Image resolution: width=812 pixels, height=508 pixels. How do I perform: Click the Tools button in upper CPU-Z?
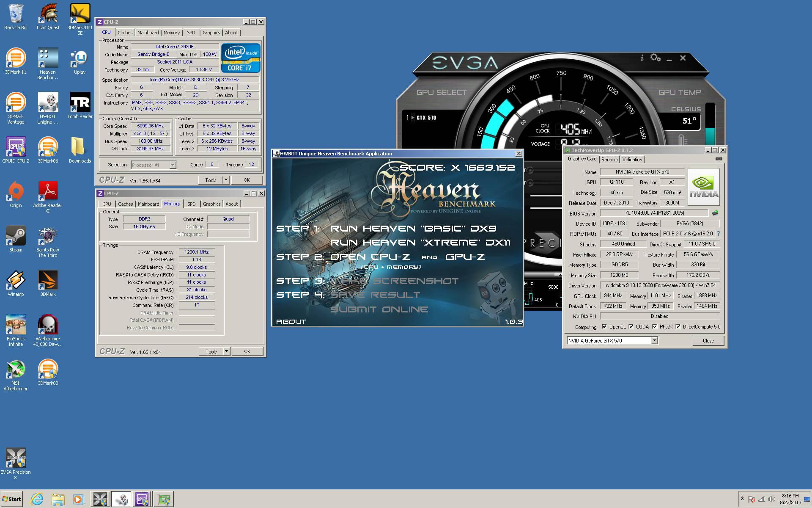point(211,180)
